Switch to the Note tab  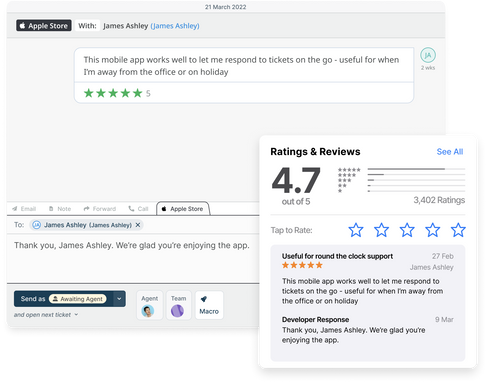(x=60, y=209)
